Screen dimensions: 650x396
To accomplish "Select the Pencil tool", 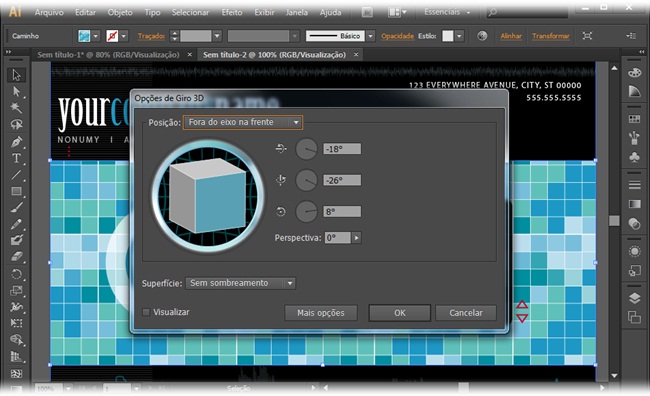I will pyautogui.click(x=16, y=224).
